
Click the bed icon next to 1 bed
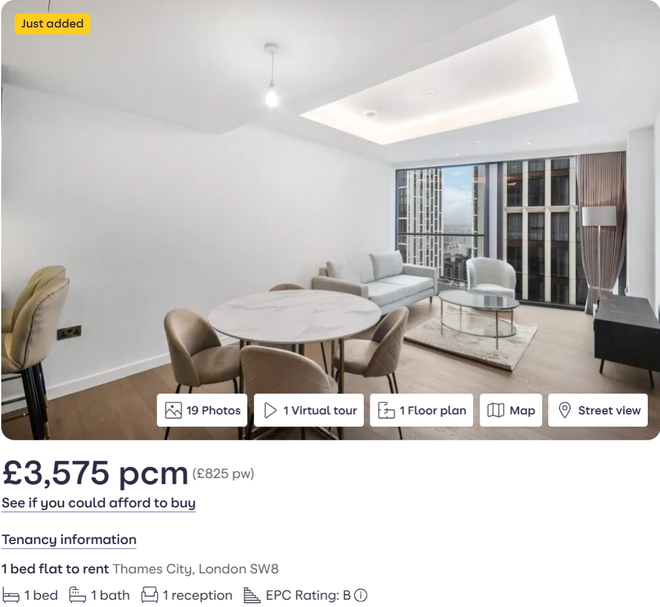pyautogui.click(x=11, y=596)
